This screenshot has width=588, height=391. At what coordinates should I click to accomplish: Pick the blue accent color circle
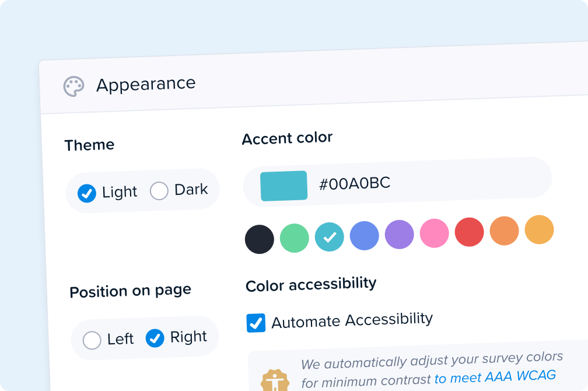pos(365,236)
